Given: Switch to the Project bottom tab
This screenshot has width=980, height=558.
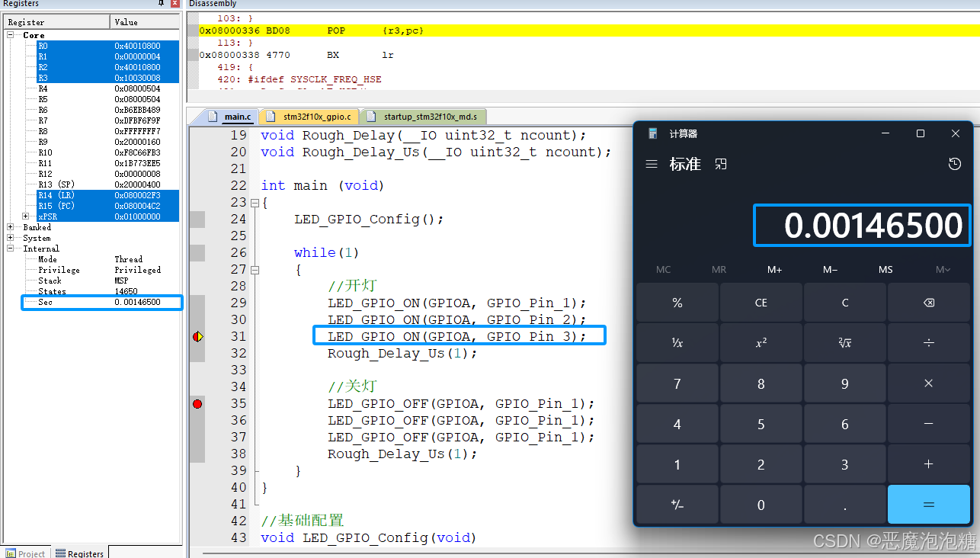Looking at the screenshot, I should tap(25, 553).
